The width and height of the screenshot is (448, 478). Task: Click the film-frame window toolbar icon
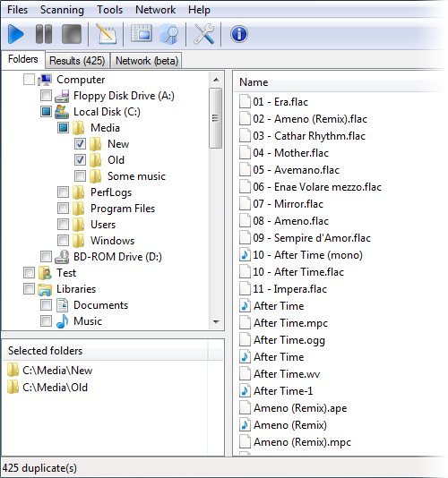pyautogui.click(x=142, y=33)
